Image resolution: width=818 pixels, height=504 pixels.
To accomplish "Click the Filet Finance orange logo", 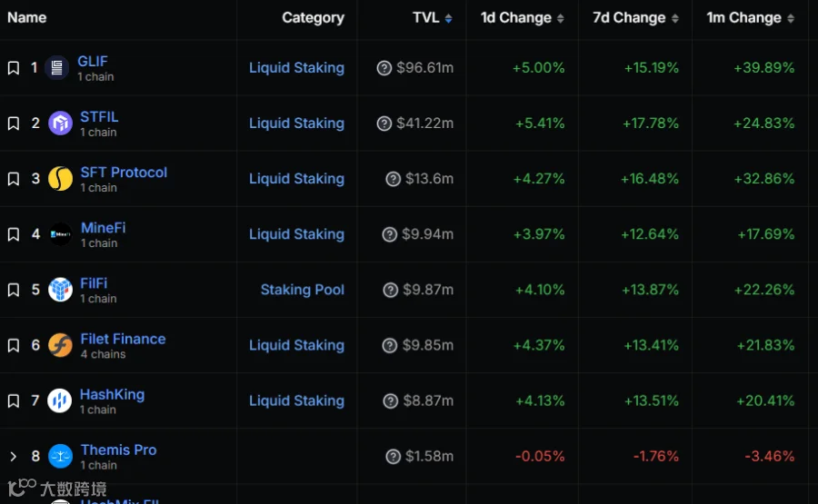I will [x=60, y=345].
